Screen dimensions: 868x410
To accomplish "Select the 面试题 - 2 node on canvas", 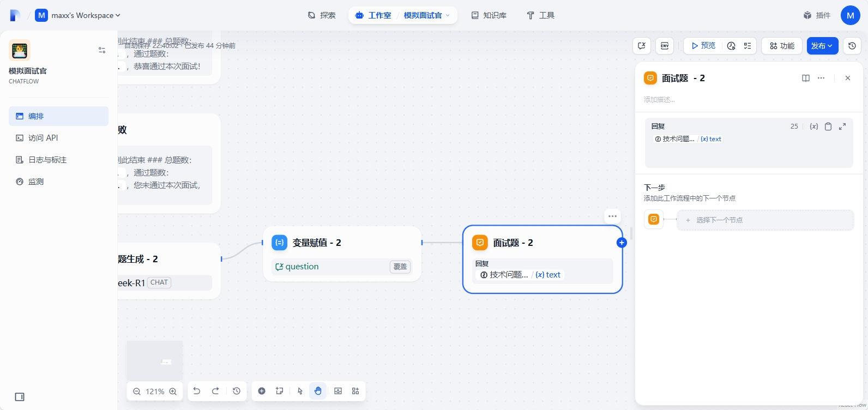I will [x=542, y=260].
